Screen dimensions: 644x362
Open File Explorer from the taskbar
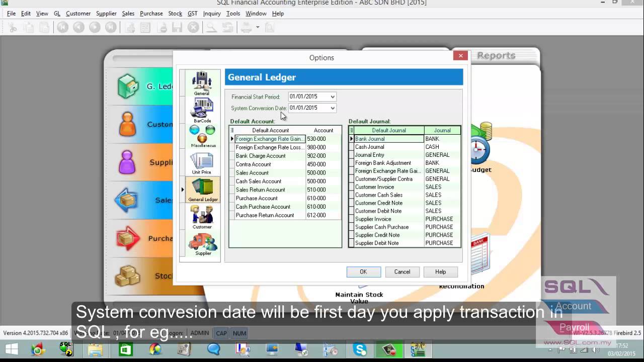pyautogui.click(x=96, y=349)
